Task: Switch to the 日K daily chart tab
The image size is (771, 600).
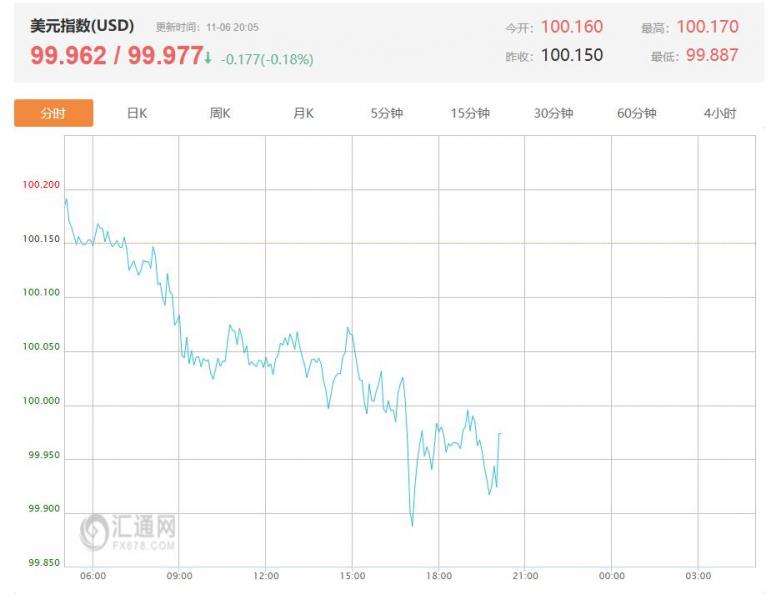Action: pos(137,113)
